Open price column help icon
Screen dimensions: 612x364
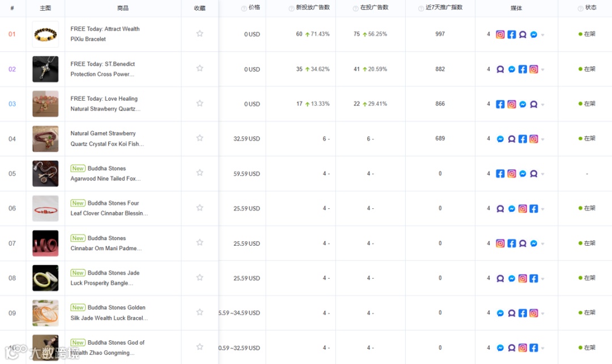[244, 8]
